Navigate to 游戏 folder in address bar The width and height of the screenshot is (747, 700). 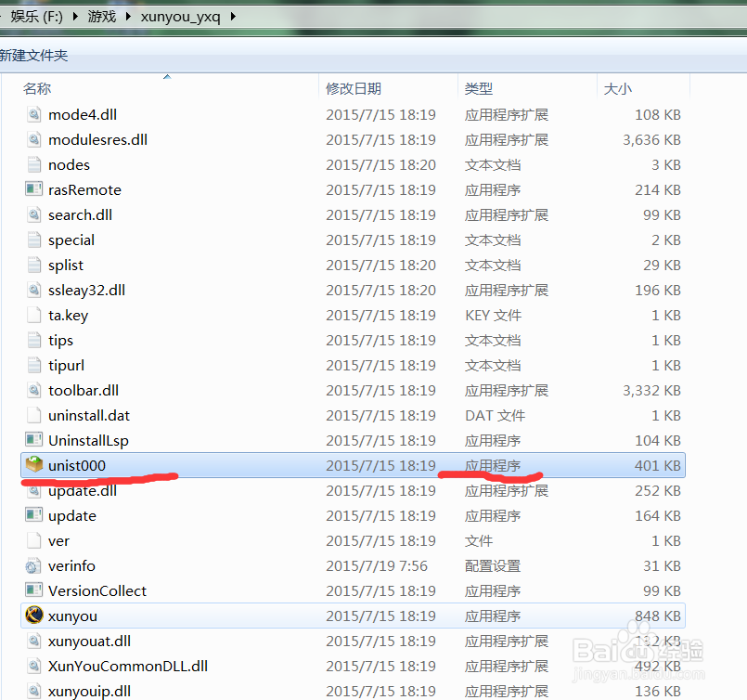click(x=102, y=17)
